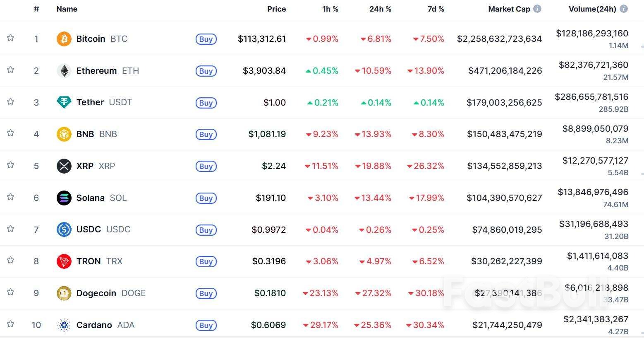Open the Volume(24h) info icon
Viewport: 644px width, 338px height.
624,9
